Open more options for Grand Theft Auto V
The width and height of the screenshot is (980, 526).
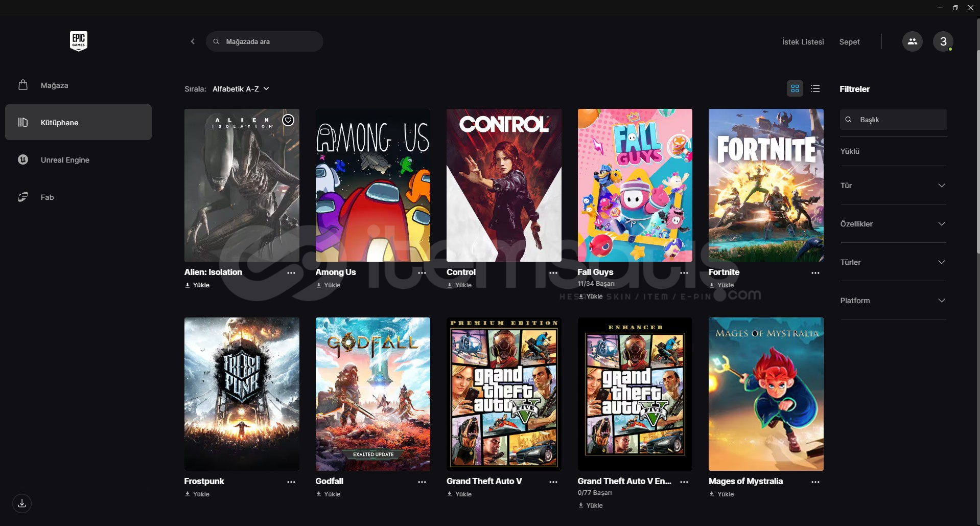pyautogui.click(x=553, y=482)
